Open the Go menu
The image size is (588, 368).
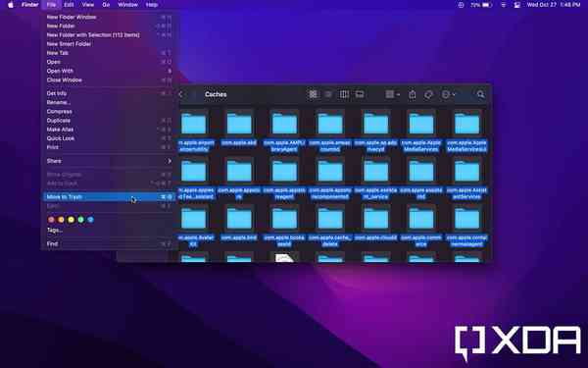coord(106,5)
